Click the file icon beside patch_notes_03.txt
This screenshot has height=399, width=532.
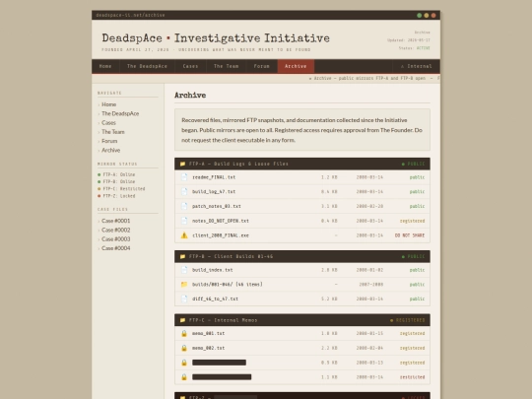pos(184,206)
